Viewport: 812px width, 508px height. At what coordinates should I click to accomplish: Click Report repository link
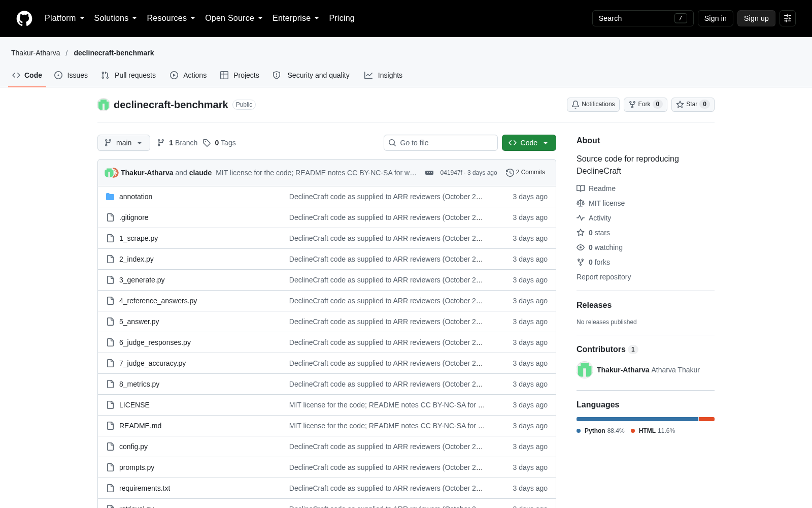604,277
